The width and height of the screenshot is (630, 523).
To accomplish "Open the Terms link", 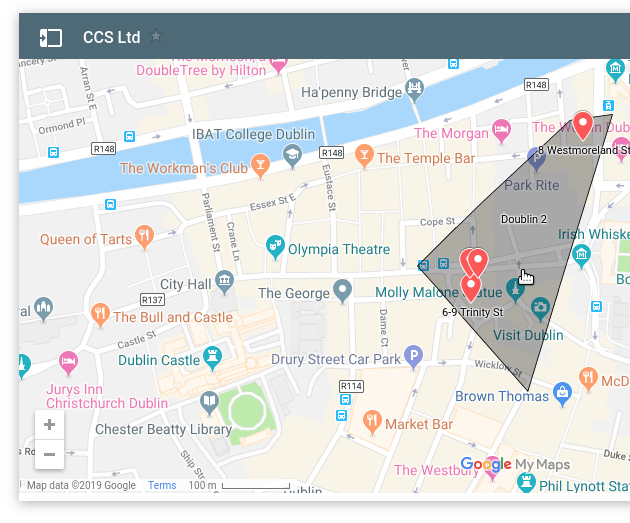I will [162, 485].
